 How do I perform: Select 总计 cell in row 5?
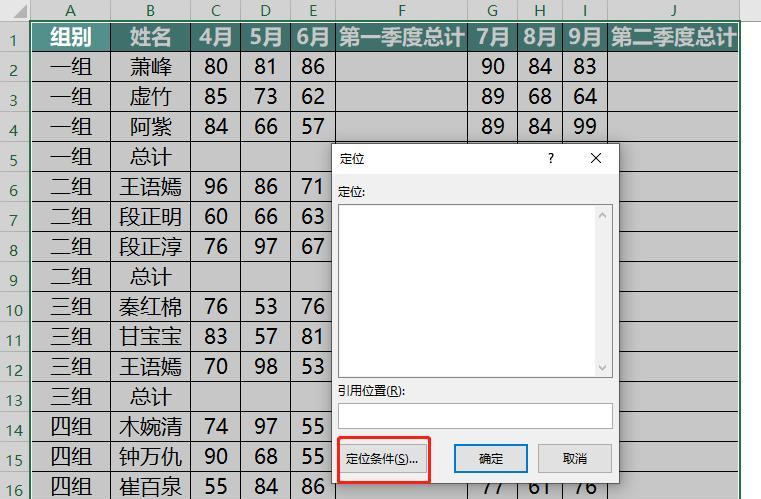tap(150, 157)
